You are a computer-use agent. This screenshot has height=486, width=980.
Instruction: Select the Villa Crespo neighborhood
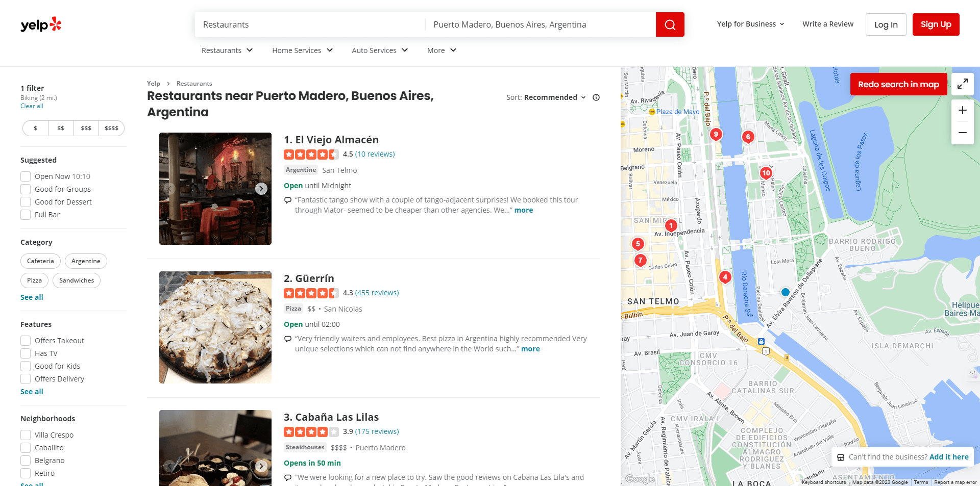tap(25, 434)
